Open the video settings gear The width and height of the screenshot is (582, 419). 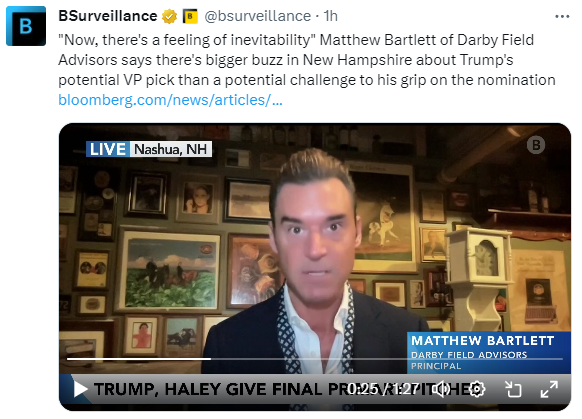click(477, 389)
